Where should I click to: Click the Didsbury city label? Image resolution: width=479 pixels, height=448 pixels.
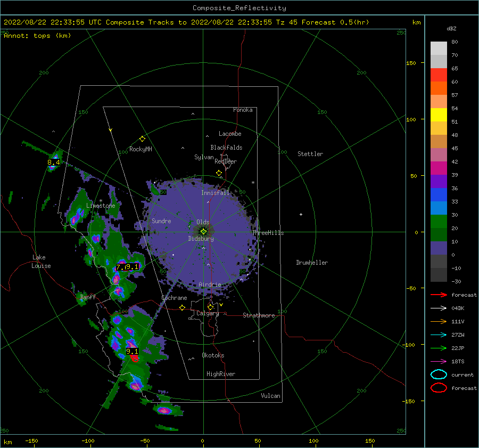[x=201, y=239]
